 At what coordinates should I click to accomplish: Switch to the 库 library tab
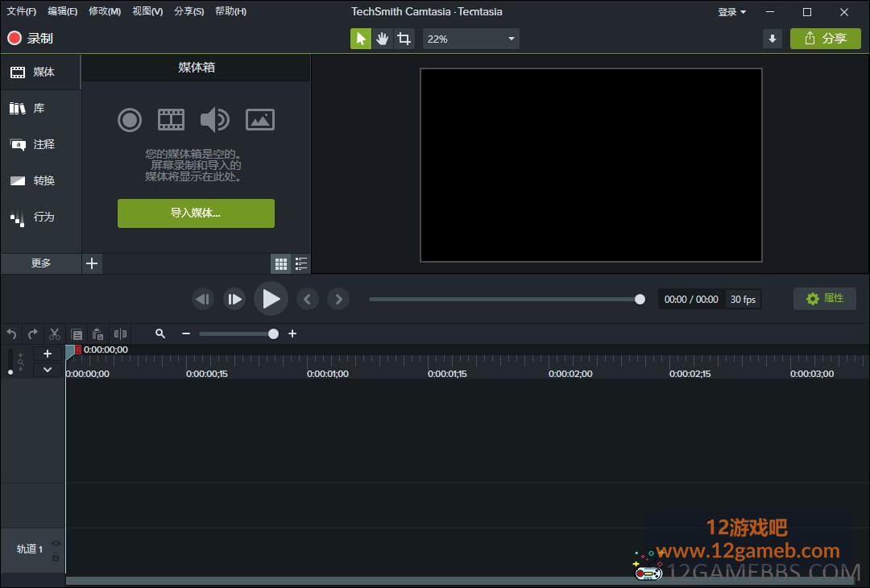[40, 108]
